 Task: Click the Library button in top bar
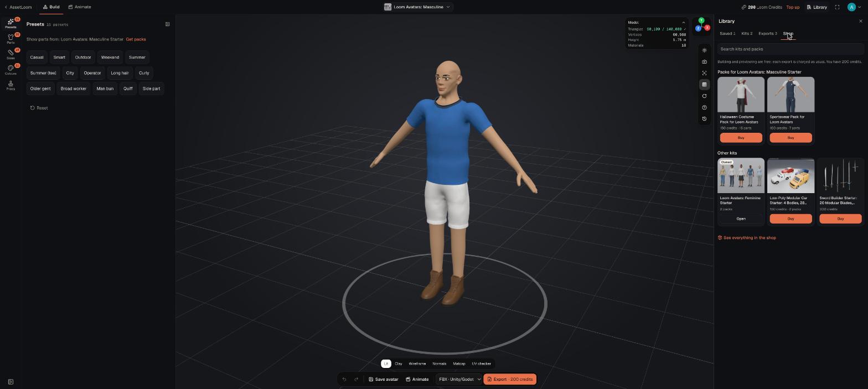817,7
